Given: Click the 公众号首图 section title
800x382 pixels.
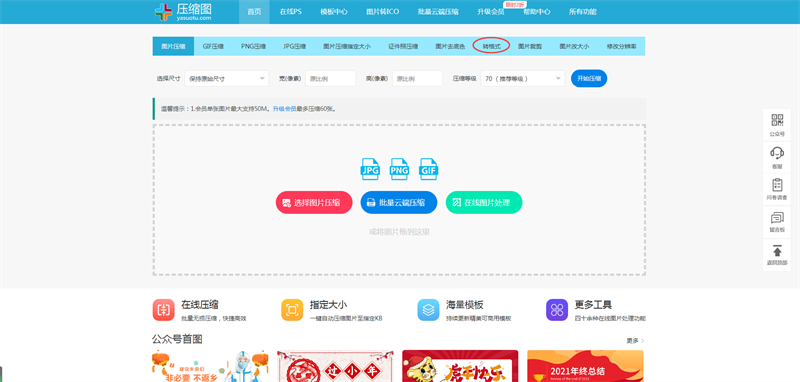Looking at the screenshot, I should pyautogui.click(x=177, y=339).
